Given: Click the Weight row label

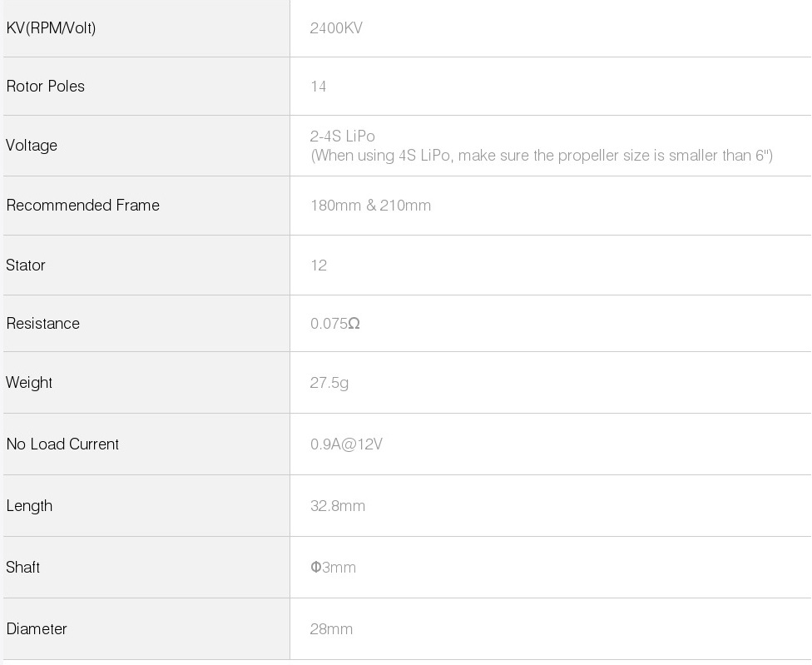Looking at the screenshot, I should pos(29,383).
